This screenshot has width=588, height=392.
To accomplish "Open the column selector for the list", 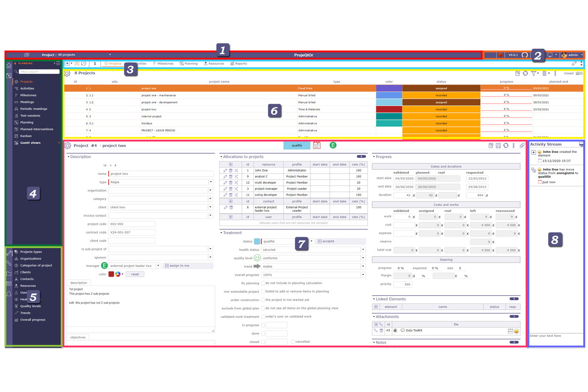I will click(545, 73).
